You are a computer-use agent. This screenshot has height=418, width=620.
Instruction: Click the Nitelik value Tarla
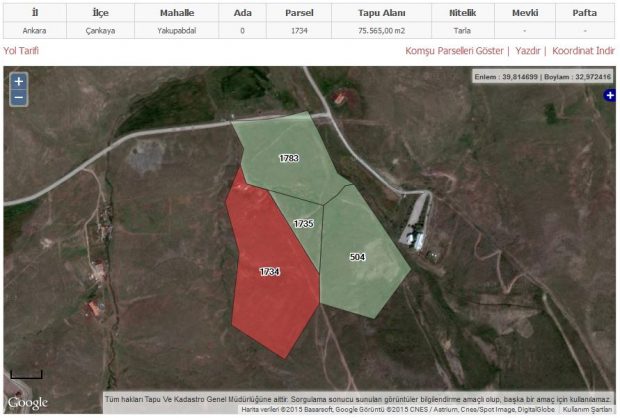[x=462, y=31]
